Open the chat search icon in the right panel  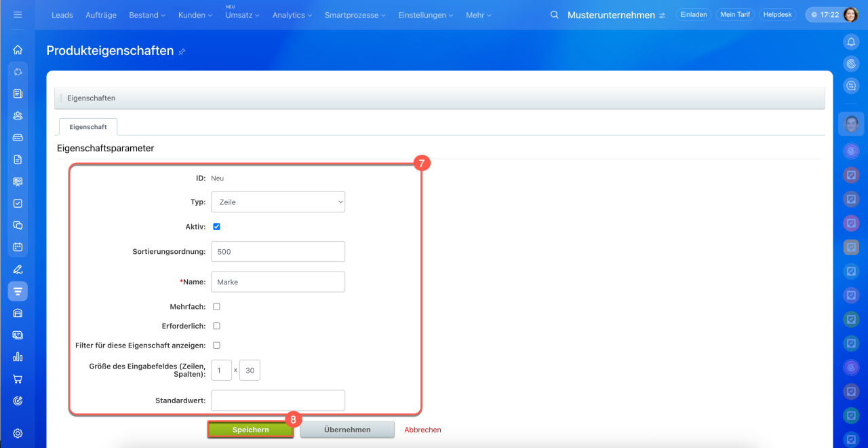tap(851, 86)
